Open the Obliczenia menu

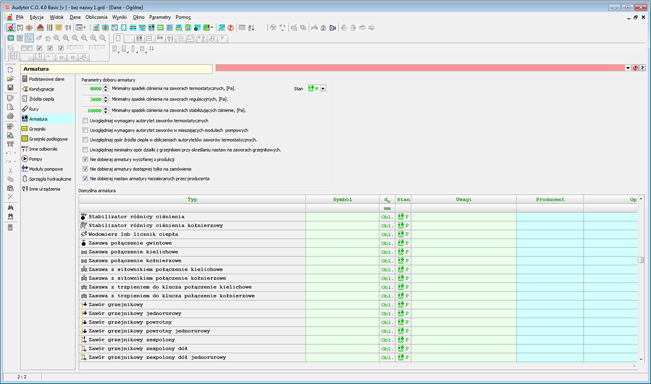pos(96,17)
